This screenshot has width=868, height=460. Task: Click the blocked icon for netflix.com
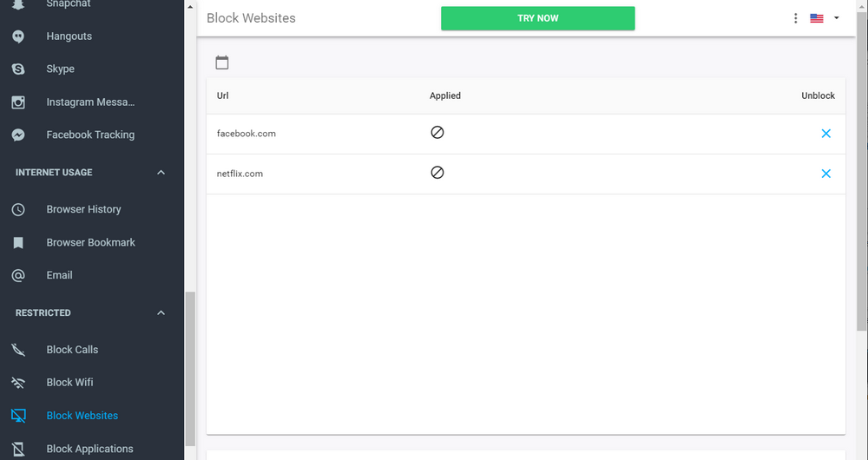coord(437,173)
